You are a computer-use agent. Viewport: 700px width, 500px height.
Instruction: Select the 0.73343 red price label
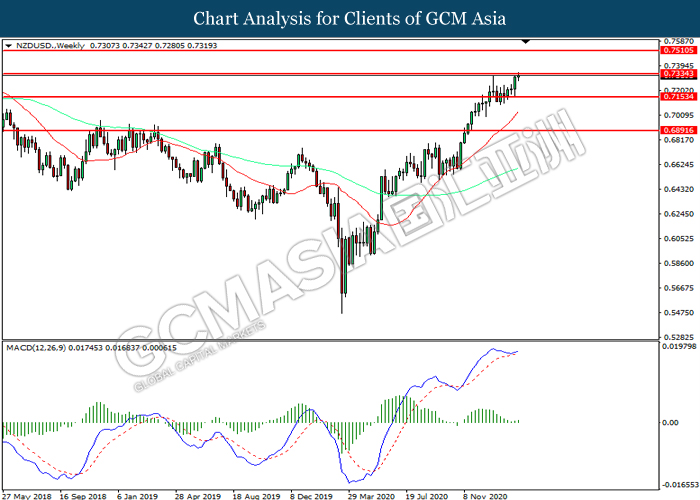coord(679,73)
